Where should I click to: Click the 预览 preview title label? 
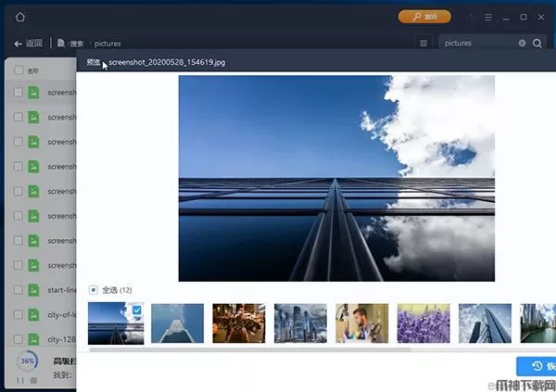pos(94,62)
